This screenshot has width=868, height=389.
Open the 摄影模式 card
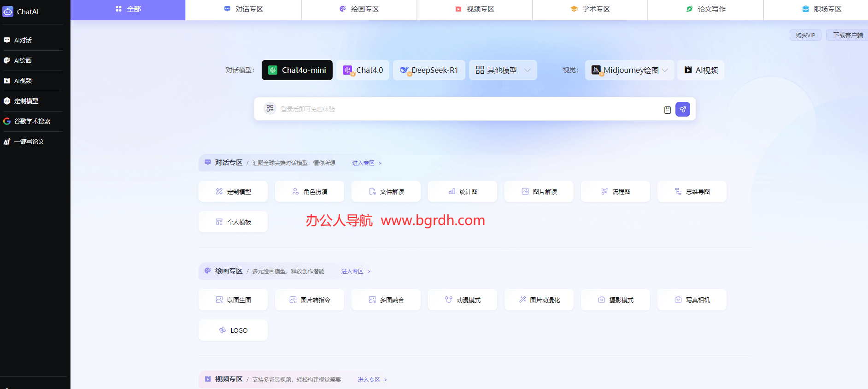coord(616,300)
